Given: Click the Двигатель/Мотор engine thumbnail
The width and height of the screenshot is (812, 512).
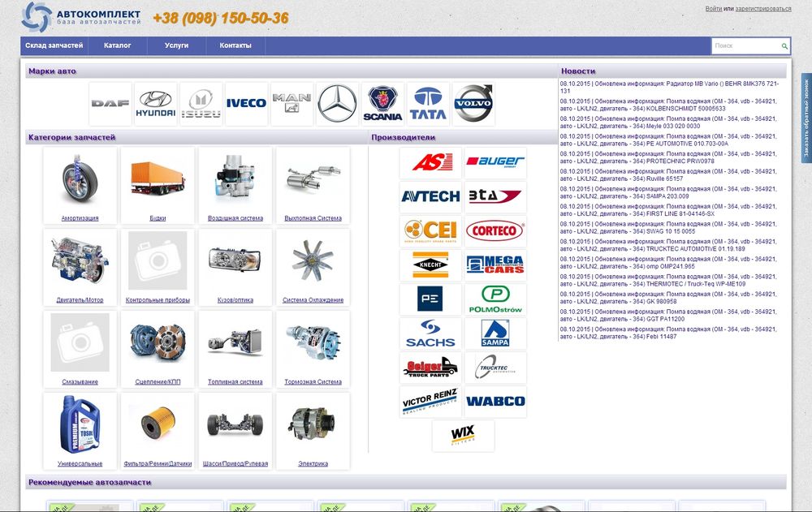Looking at the screenshot, I should pos(80,261).
